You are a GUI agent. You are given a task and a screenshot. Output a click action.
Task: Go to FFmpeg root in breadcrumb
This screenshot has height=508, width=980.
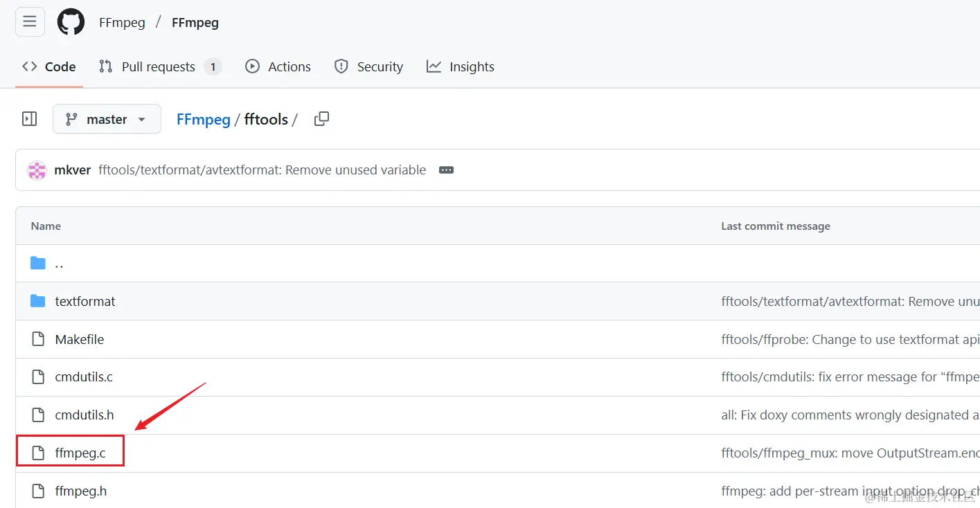point(204,119)
